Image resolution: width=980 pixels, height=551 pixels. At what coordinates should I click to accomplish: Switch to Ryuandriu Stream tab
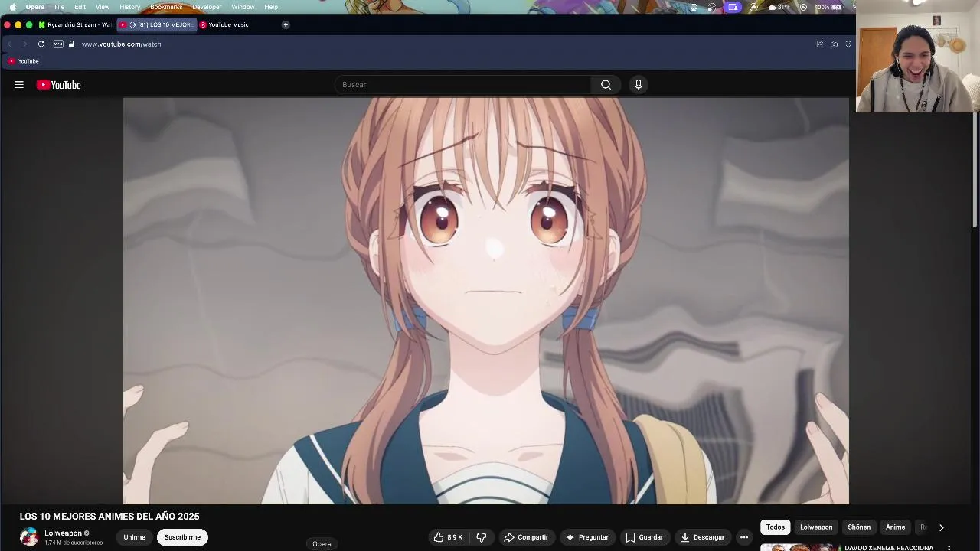click(x=76, y=24)
